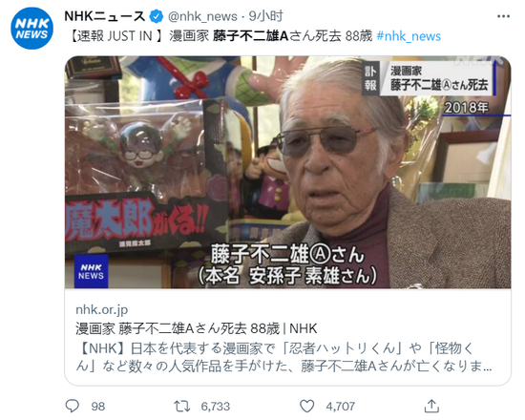Image resolution: width=525 pixels, height=420 pixels.
Task: Click the 98 replies count
Action: [x=98, y=407]
